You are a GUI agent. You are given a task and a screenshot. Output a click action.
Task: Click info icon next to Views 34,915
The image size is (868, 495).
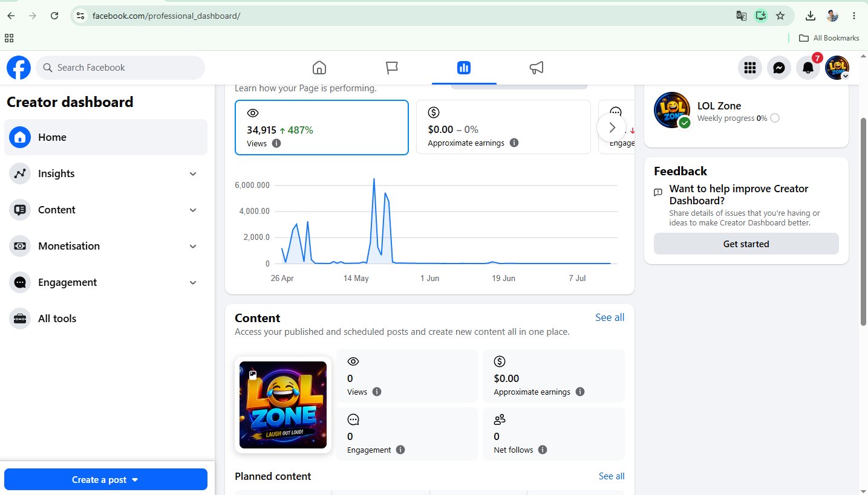[276, 143]
